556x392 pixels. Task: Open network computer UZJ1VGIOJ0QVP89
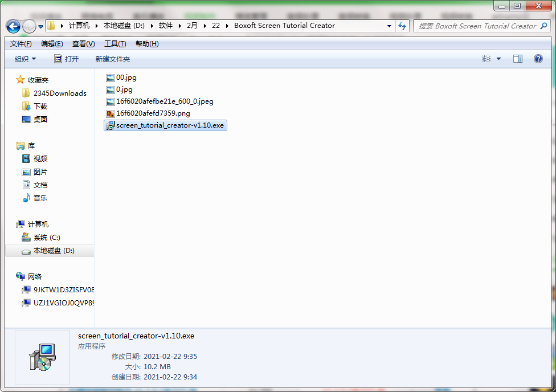64,303
